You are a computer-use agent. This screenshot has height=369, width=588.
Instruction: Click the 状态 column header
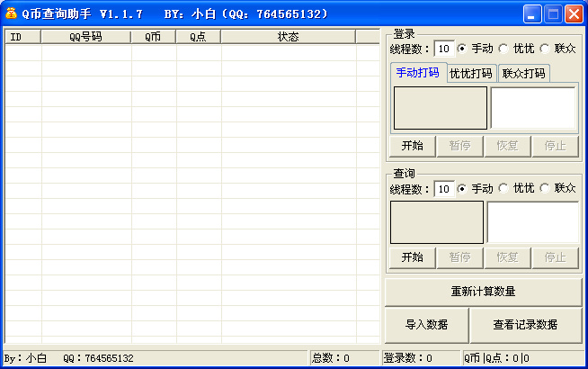pyautogui.click(x=289, y=37)
